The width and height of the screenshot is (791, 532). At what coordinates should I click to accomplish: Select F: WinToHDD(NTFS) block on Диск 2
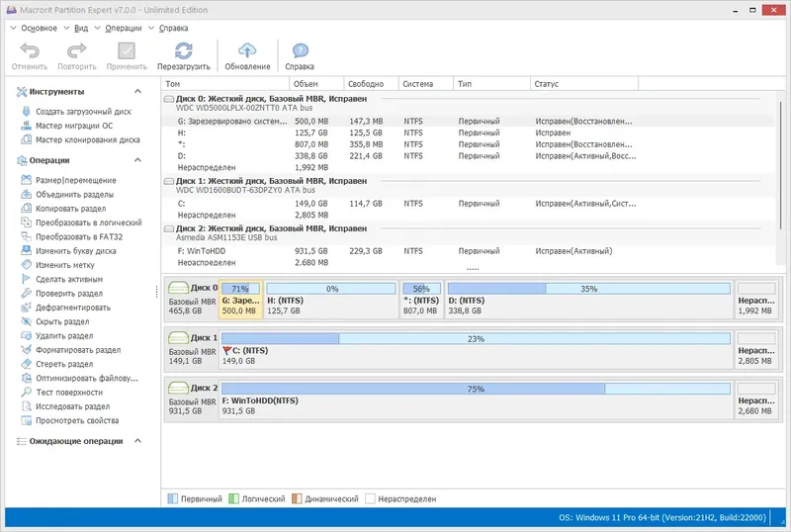point(476,399)
